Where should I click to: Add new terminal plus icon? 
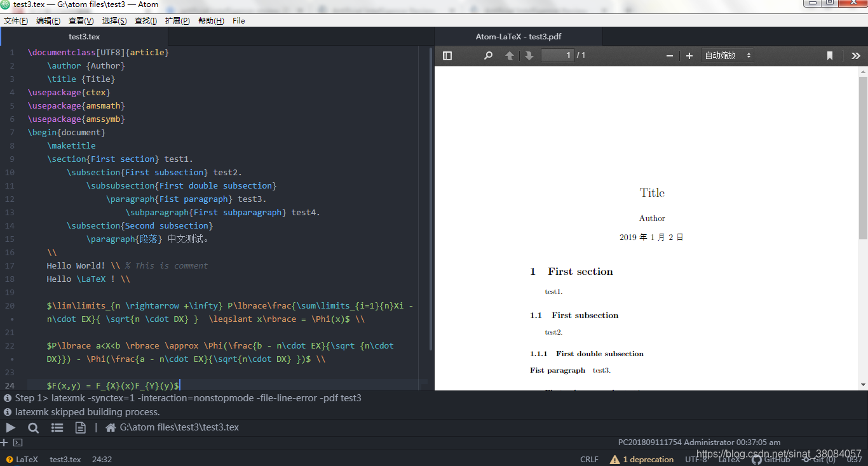pyautogui.click(x=4, y=443)
